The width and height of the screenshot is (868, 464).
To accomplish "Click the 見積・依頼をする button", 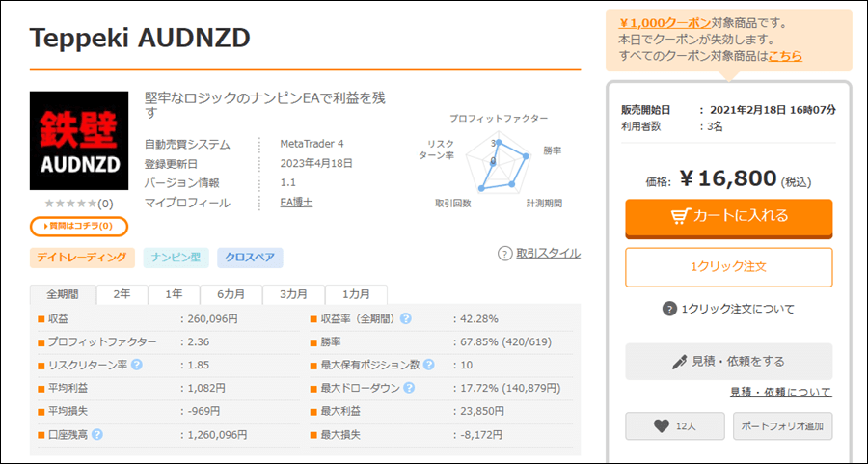I will click(x=729, y=362).
